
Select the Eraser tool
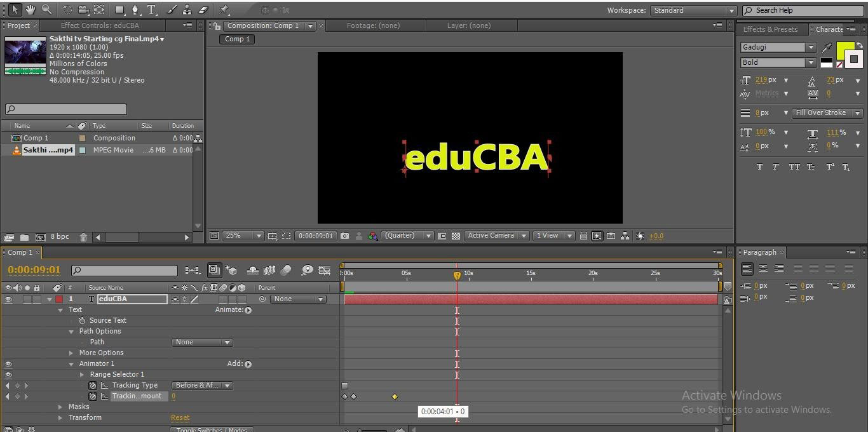tap(203, 10)
